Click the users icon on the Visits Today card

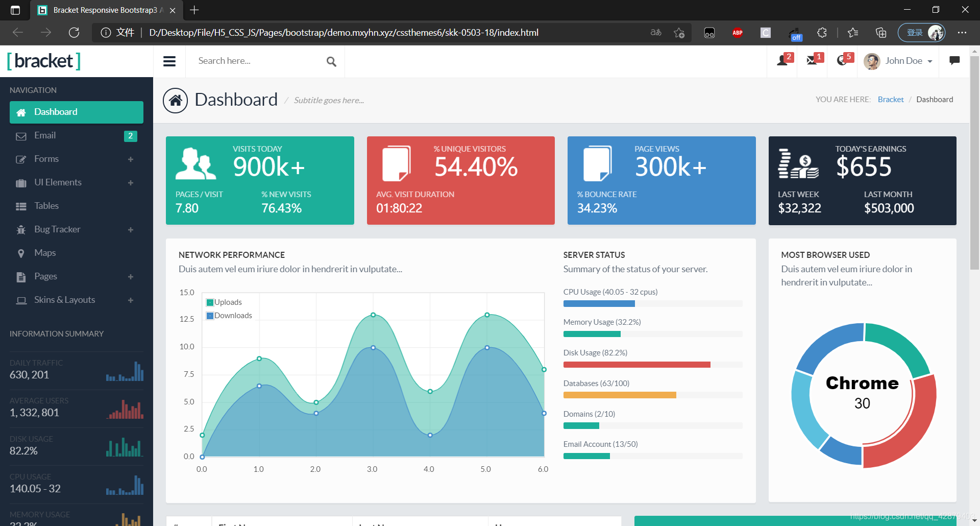pyautogui.click(x=196, y=163)
